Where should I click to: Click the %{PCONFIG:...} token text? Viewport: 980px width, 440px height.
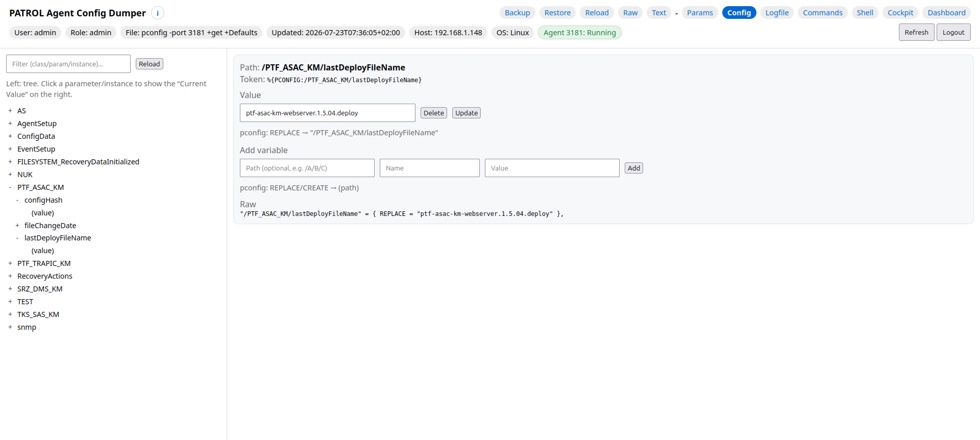pyautogui.click(x=344, y=80)
